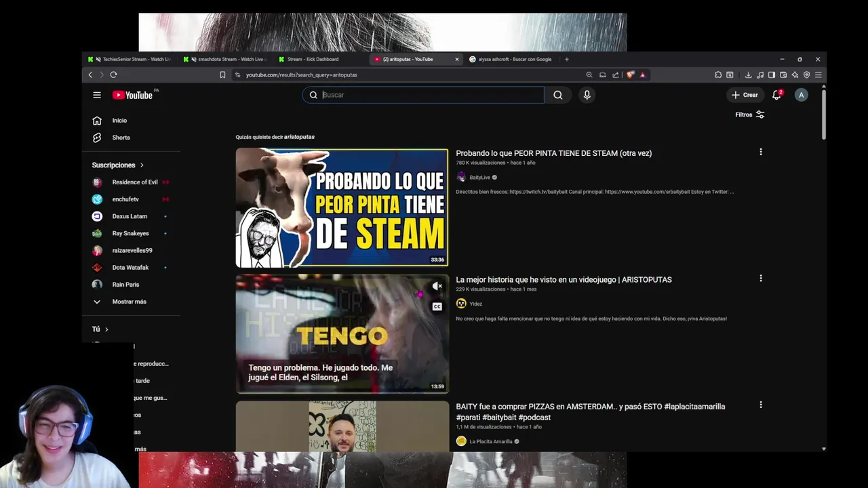Open BAITY PIZZAS AMSTERDAM video thumbnail
Viewport: 868px width, 488px height.
pos(342,426)
